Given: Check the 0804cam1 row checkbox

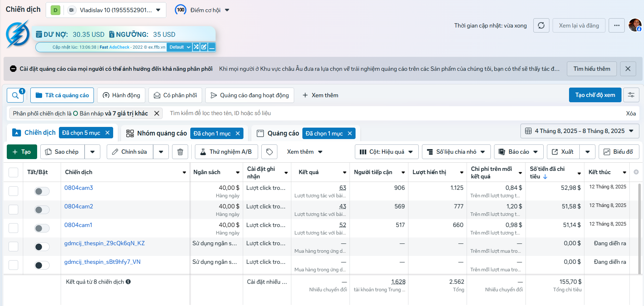Looking at the screenshot, I should tap(13, 228).
